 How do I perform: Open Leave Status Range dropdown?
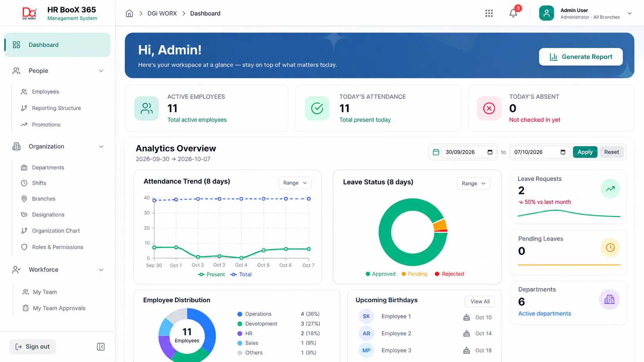click(473, 184)
